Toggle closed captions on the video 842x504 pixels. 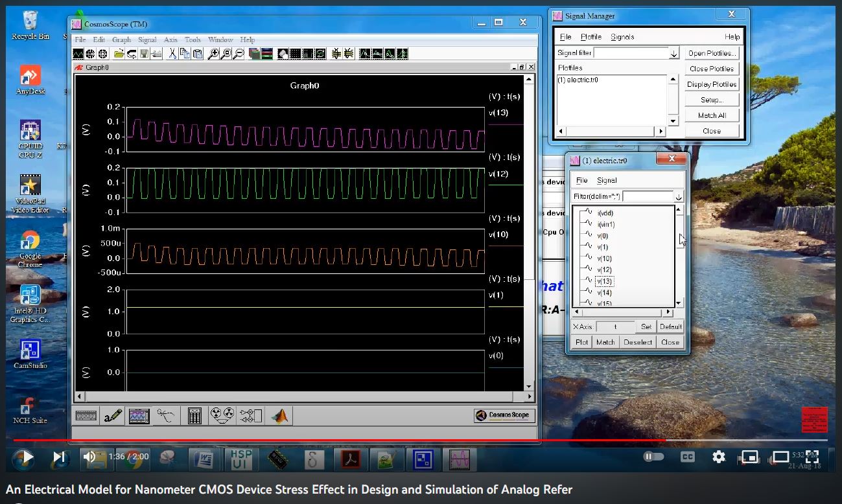pos(687,457)
